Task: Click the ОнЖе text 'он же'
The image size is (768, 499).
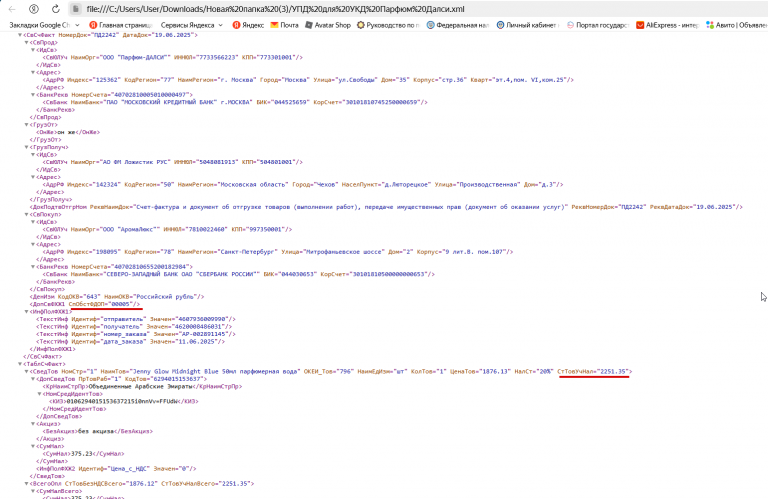Action: [x=67, y=132]
